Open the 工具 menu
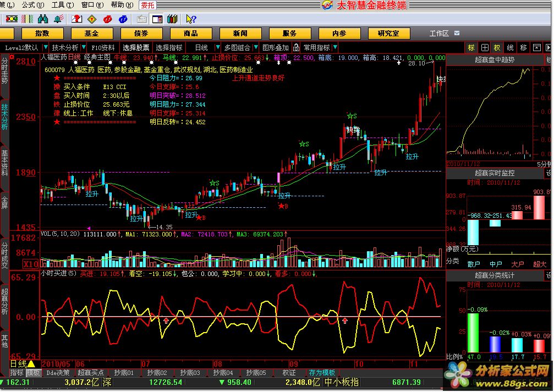The width and height of the screenshot is (554, 392). click(x=63, y=5)
